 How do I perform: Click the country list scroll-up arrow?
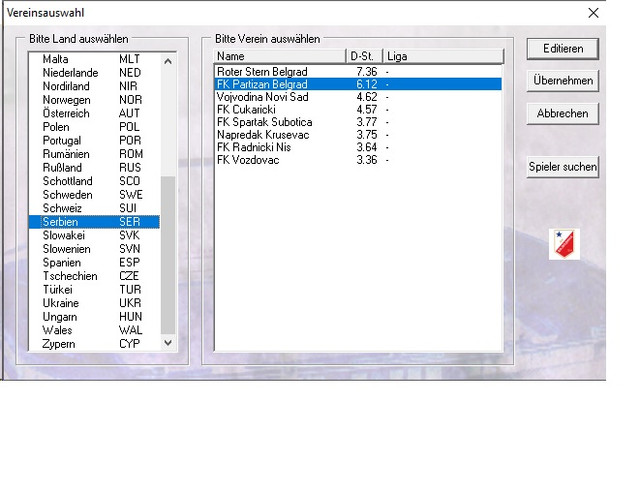click(168, 61)
